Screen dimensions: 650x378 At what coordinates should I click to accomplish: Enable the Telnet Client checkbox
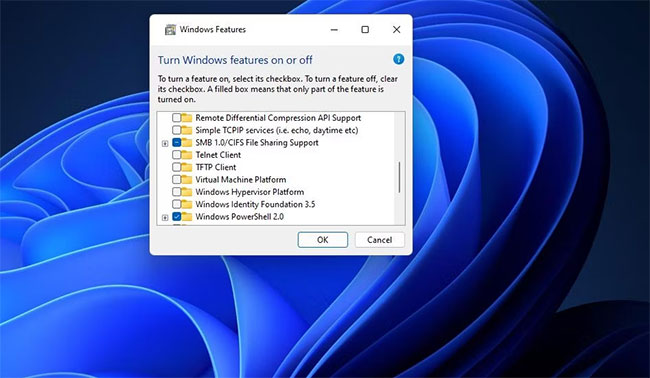click(177, 155)
